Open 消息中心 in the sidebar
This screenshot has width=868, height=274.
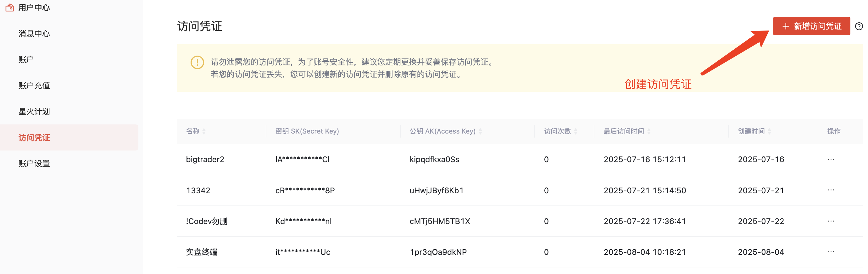pyautogui.click(x=34, y=34)
